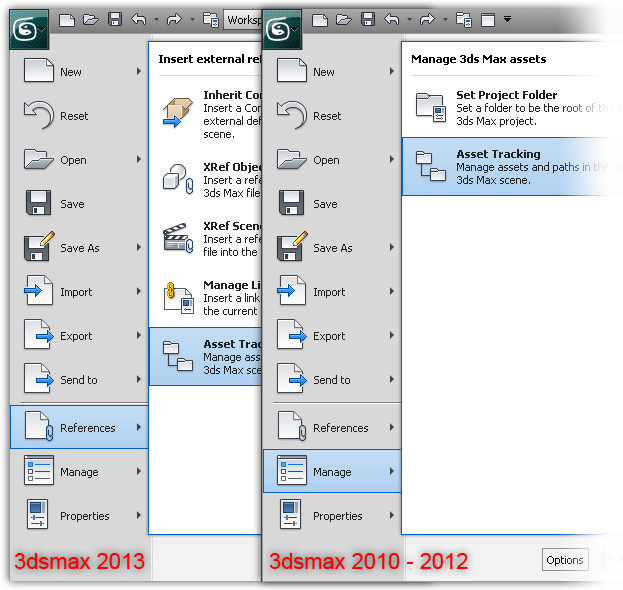Select References in the 2010-2012 menu
The width and height of the screenshot is (623, 590).
click(332, 428)
